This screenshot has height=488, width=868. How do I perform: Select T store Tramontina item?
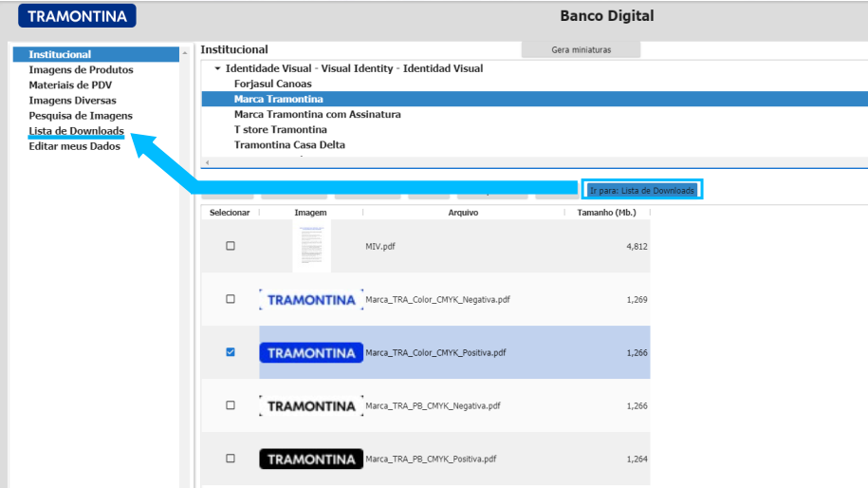(x=281, y=130)
